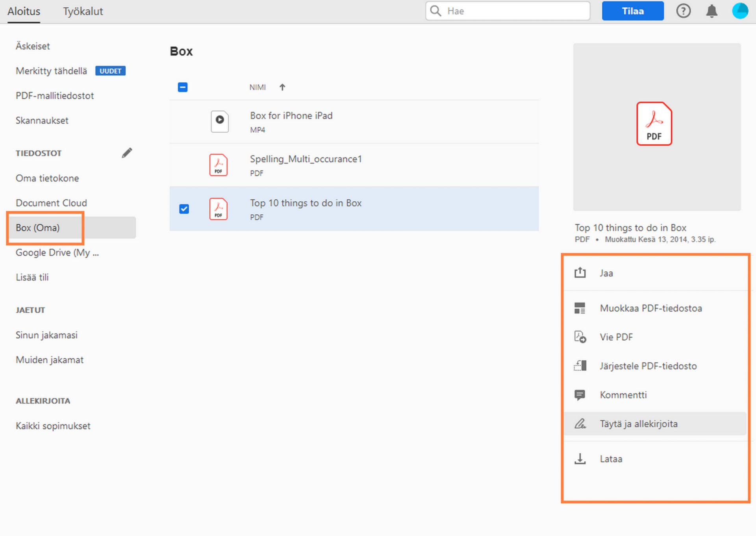
Task: Sort by the NIMI column arrow
Action: tap(282, 87)
